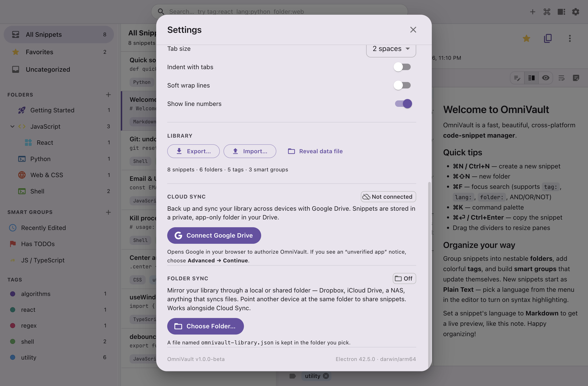Click the algorithms tag purple dot
Image resolution: width=588 pixels, height=386 pixels.
13,294
